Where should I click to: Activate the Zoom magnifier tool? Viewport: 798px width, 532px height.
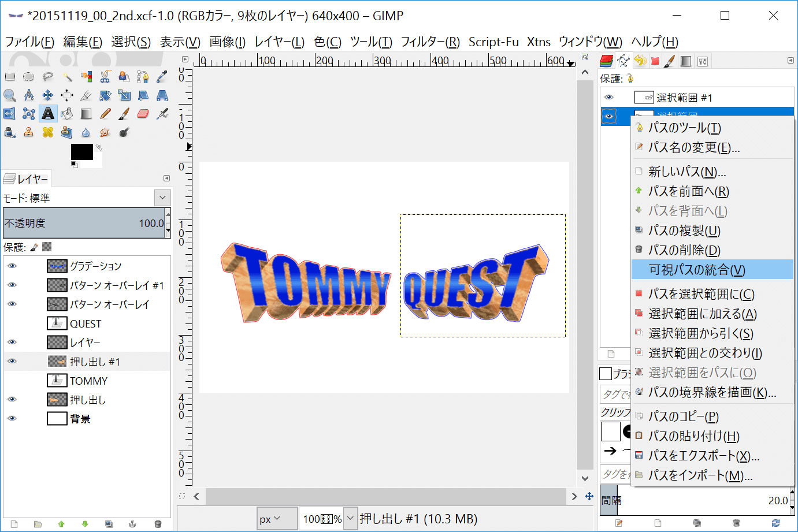[x=10, y=95]
